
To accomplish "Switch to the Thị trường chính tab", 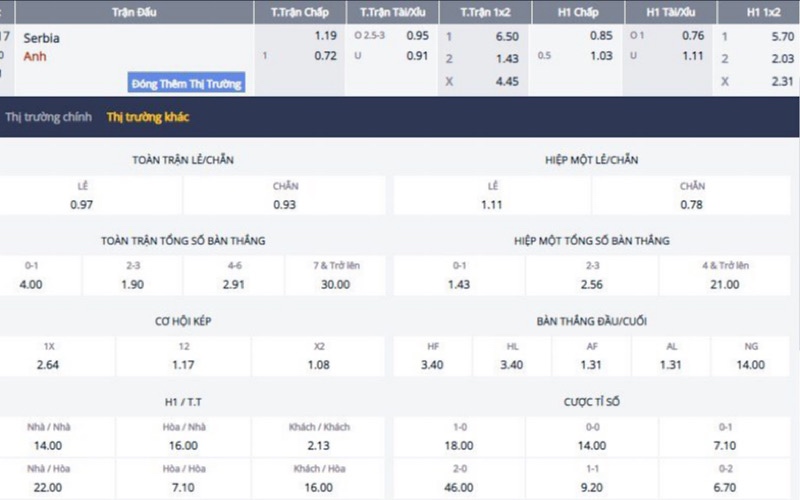I will tap(49, 117).
